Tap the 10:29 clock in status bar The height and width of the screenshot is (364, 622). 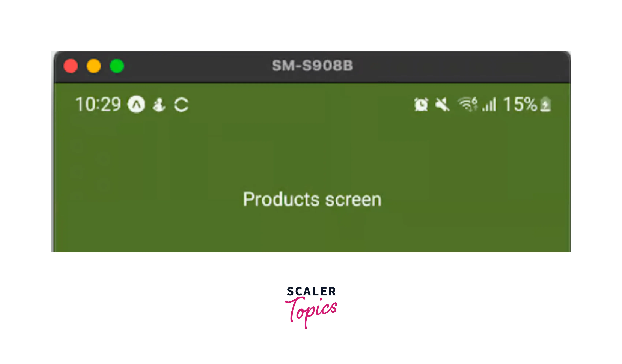(x=98, y=105)
